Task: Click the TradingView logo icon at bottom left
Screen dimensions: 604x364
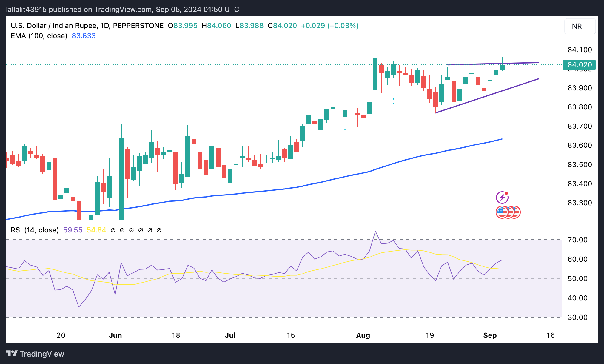Action: tap(12, 354)
